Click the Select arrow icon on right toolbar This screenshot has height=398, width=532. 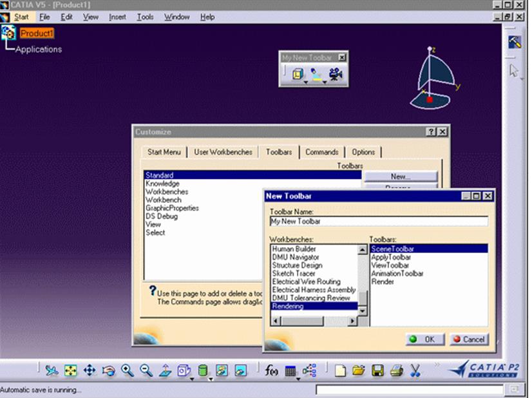click(x=514, y=71)
